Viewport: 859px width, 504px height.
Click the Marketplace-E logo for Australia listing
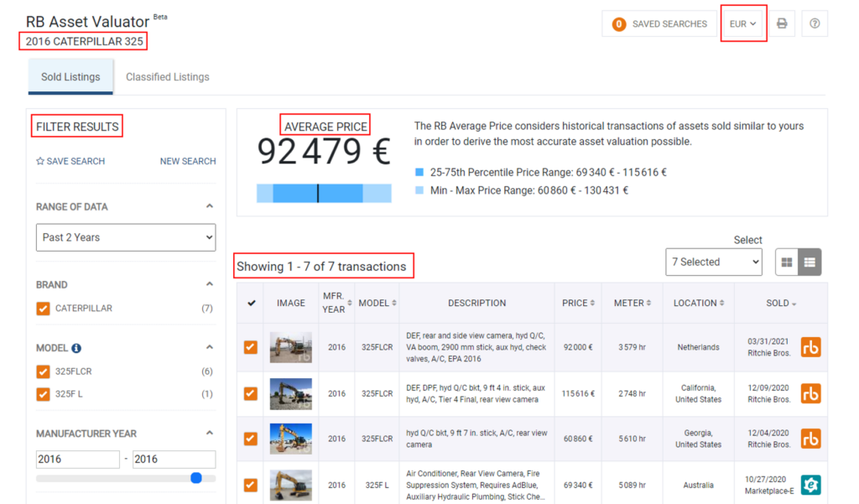click(811, 485)
